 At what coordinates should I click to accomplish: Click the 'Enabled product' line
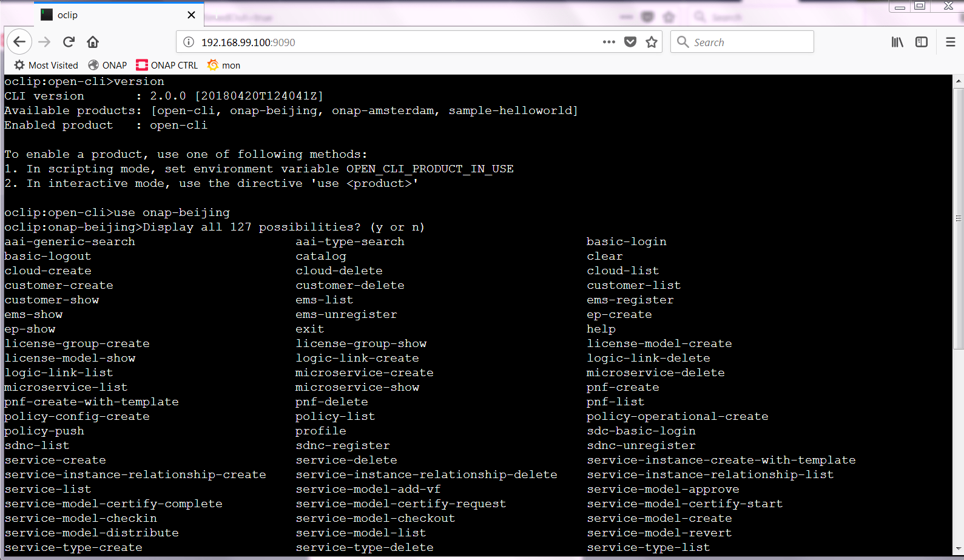point(106,125)
